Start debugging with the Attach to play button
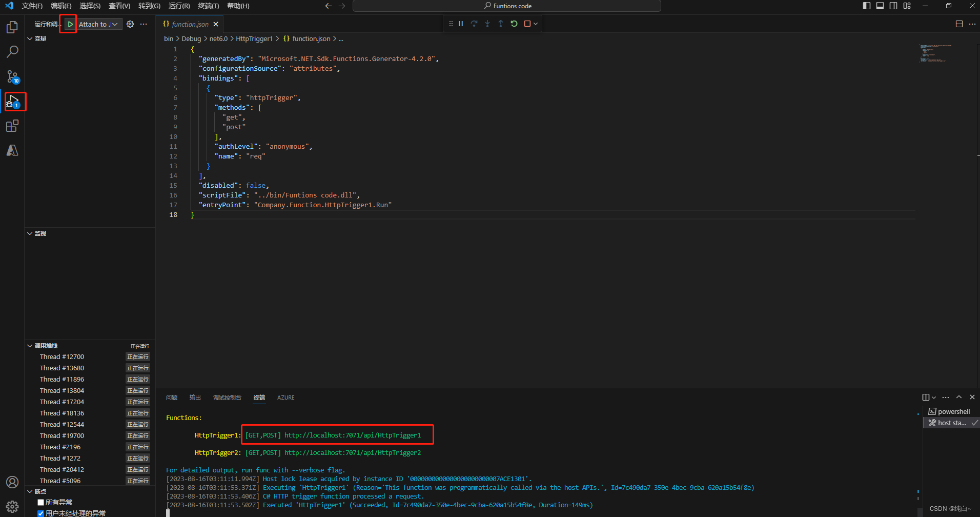Screen dimensions: 980x517 (x=70, y=24)
